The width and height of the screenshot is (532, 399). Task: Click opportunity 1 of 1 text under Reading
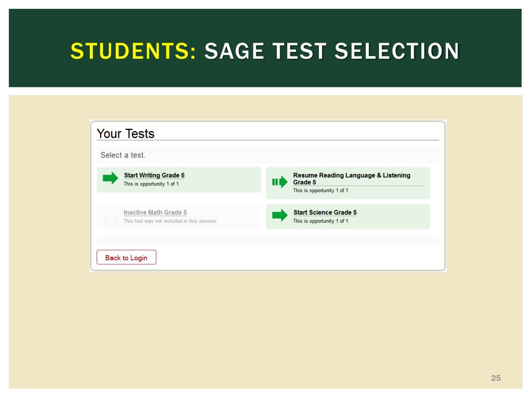coord(320,191)
